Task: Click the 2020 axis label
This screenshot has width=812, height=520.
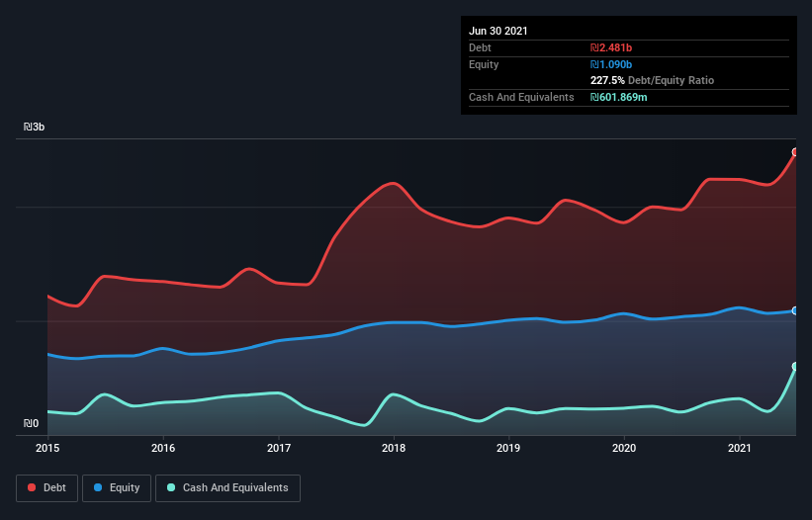Action: pos(624,448)
